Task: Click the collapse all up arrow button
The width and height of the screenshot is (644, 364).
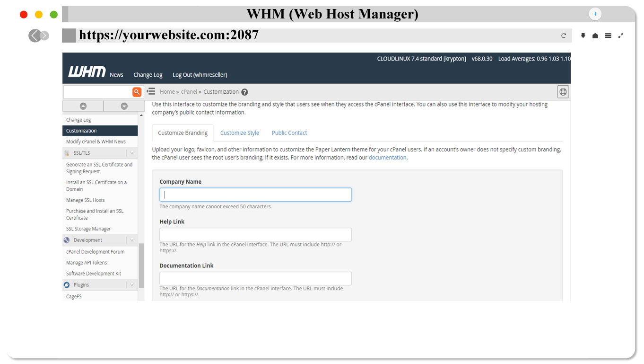Action: (x=83, y=106)
